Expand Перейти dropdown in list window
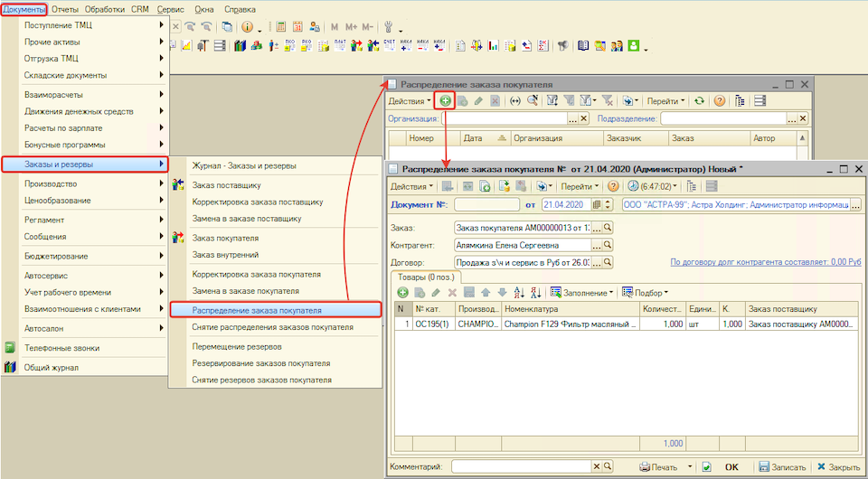Screen dimensions: 868x479 (x=666, y=101)
